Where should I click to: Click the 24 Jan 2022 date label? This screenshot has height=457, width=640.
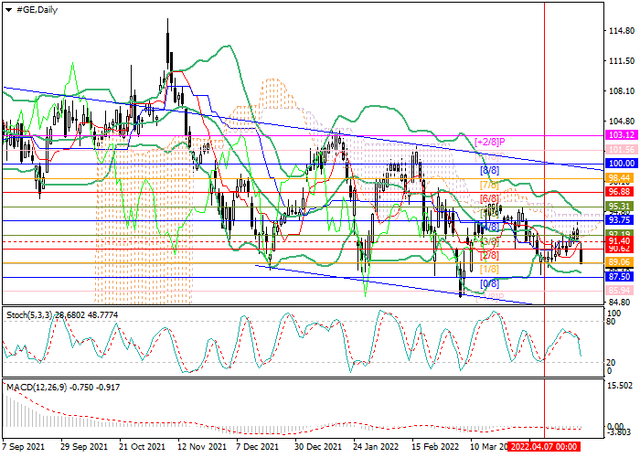[376, 447]
